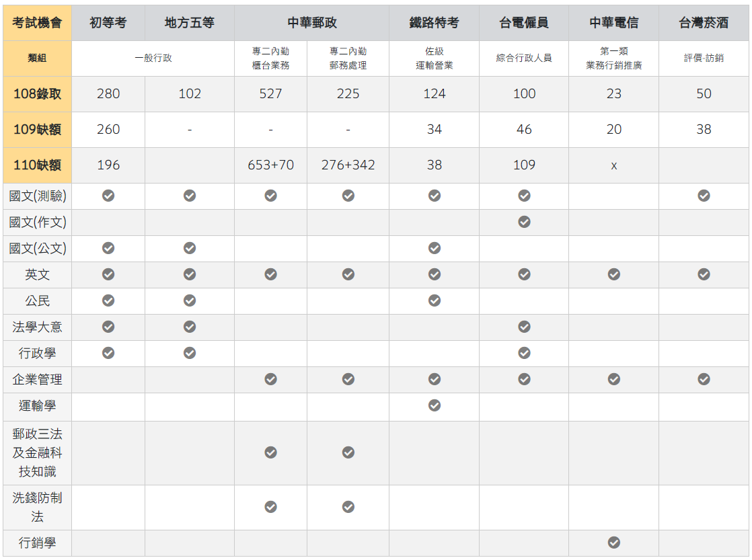Select the 鐵路特考 column header
The image size is (752, 560).
pos(435,23)
